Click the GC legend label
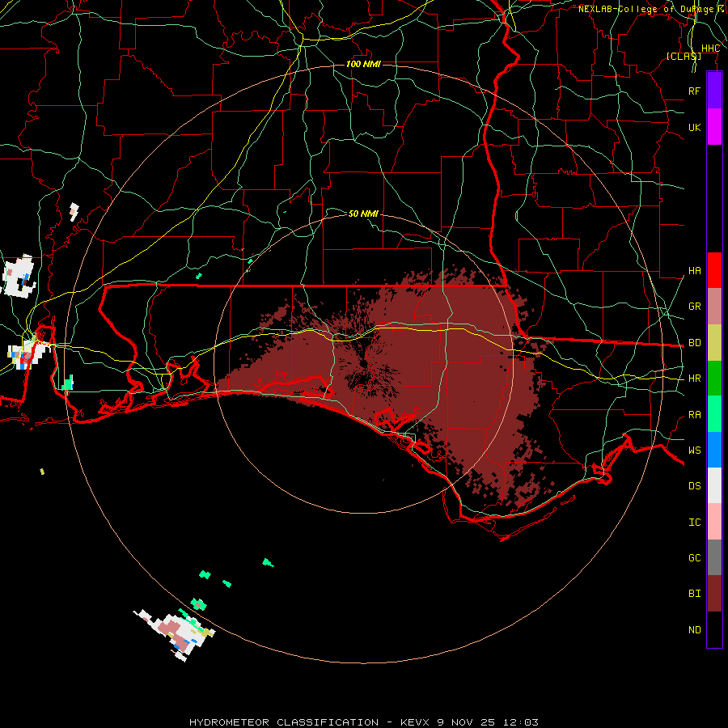The height and width of the screenshot is (728, 728). tap(694, 558)
